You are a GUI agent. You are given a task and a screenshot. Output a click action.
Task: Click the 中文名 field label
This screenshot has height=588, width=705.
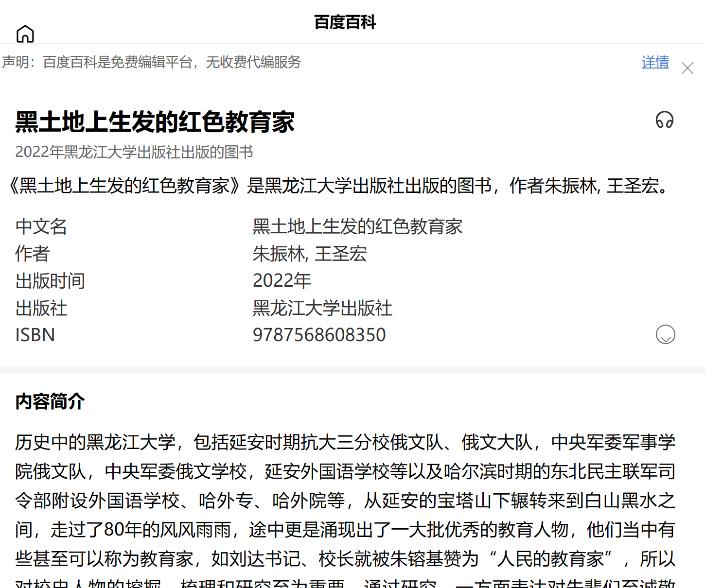coord(41,226)
